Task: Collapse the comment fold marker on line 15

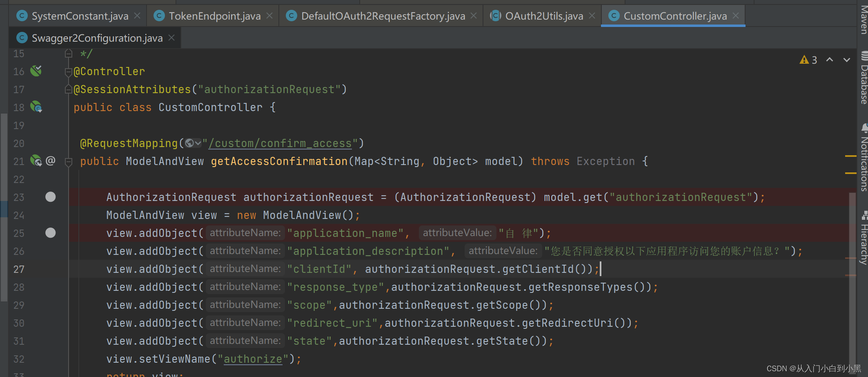Action: (x=69, y=54)
